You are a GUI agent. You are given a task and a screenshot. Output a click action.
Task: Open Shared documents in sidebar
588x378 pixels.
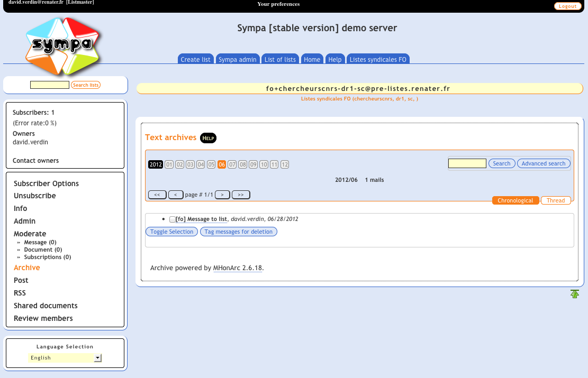click(46, 306)
